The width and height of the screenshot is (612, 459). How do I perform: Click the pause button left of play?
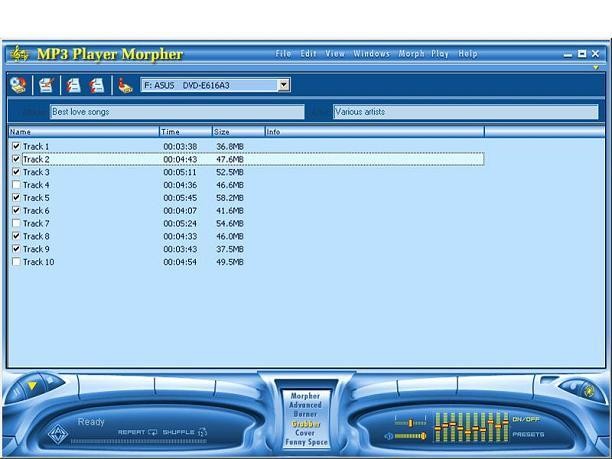coord(16,393)
